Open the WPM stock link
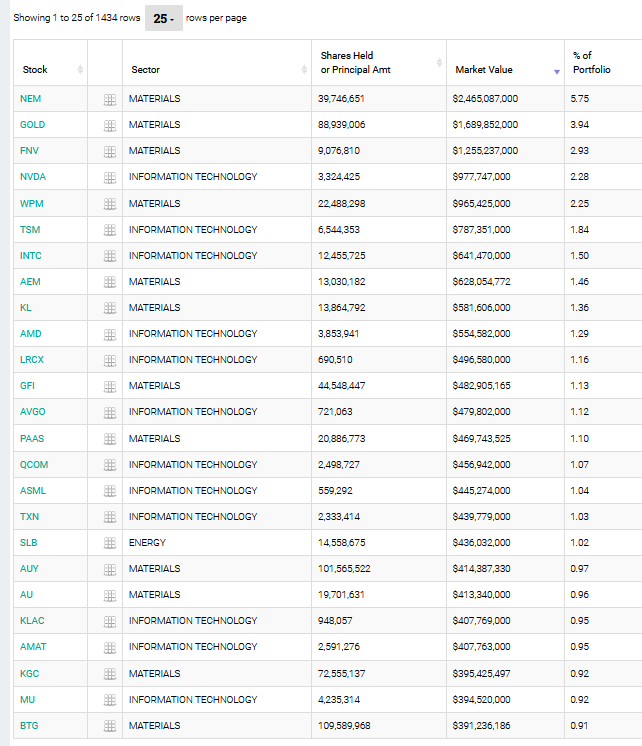The width and height of the screenshot is (642, 746). tap(31, 204)
